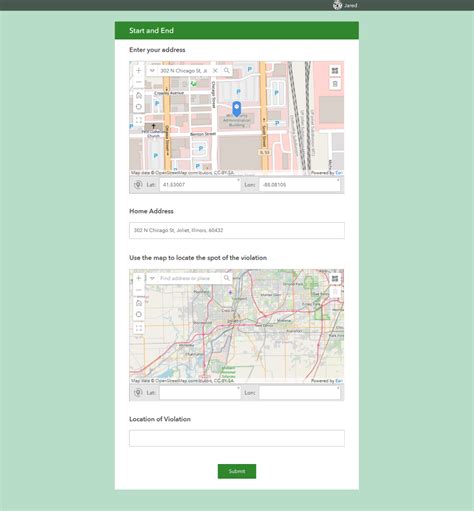Click the find my location icon on violation map
Screen dimensions: 474x511
tap(139, 314)
